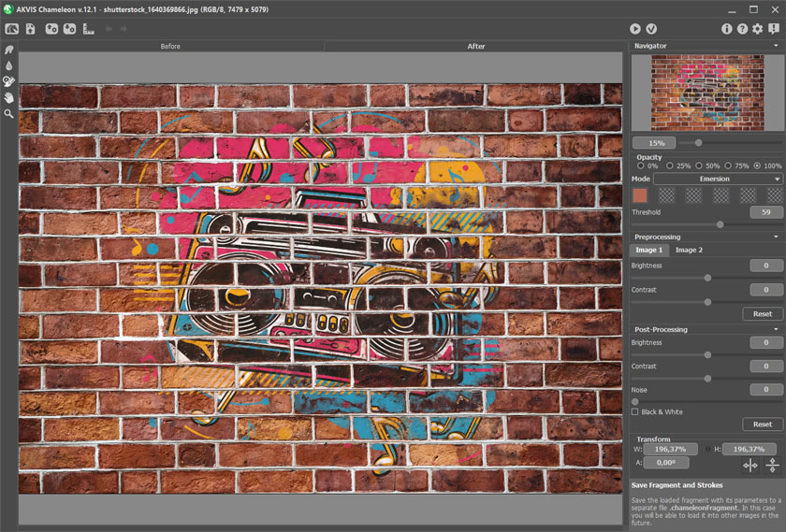Click the Post-Processing Contrast slider handle
The image size is (786, 532).
[x=707, y=379]
